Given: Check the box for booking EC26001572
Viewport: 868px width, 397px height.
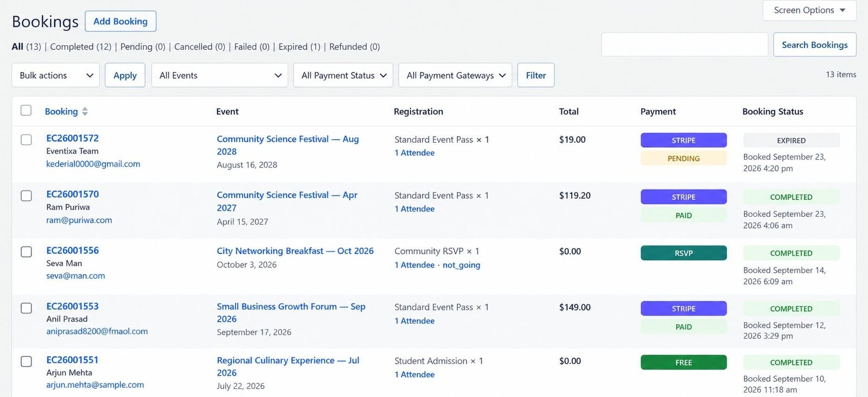Looking at the screenshot, I should pyautogui.click(x=26, y=140).
